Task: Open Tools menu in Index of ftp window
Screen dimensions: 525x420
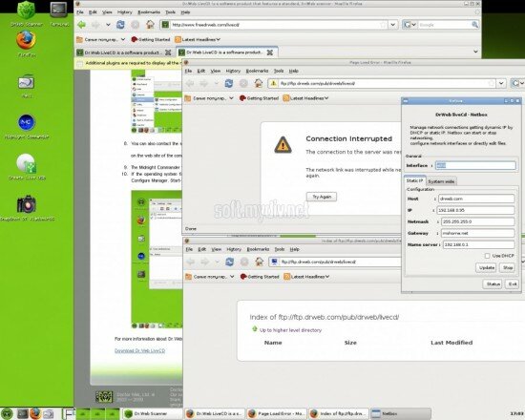Action: click(280, 249)
